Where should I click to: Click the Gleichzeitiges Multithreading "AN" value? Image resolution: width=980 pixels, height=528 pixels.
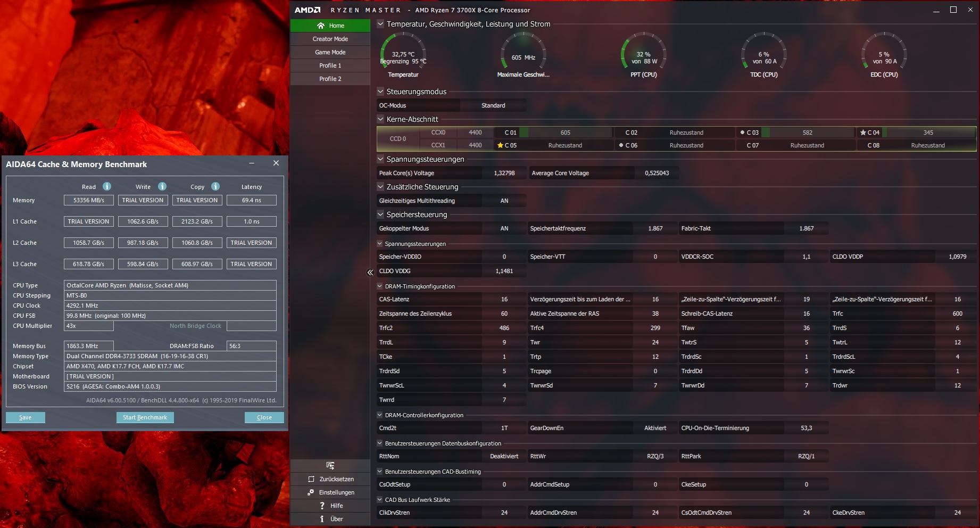[x=504, y=201]
